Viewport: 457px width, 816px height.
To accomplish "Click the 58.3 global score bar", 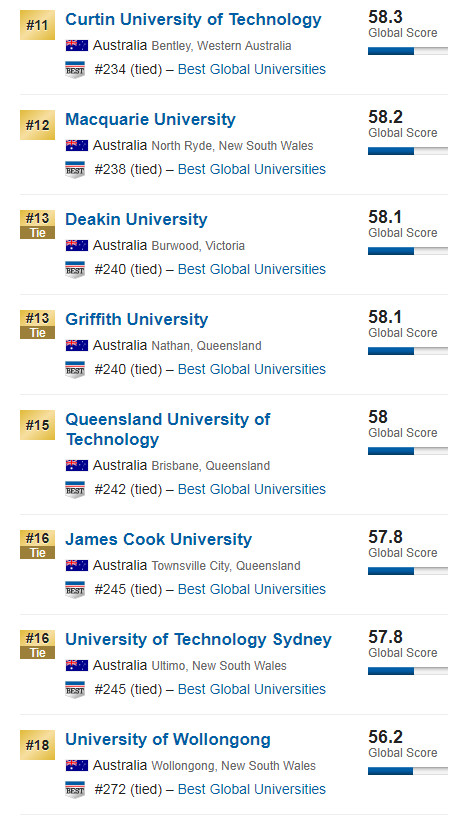I will [x=408, y=51].
